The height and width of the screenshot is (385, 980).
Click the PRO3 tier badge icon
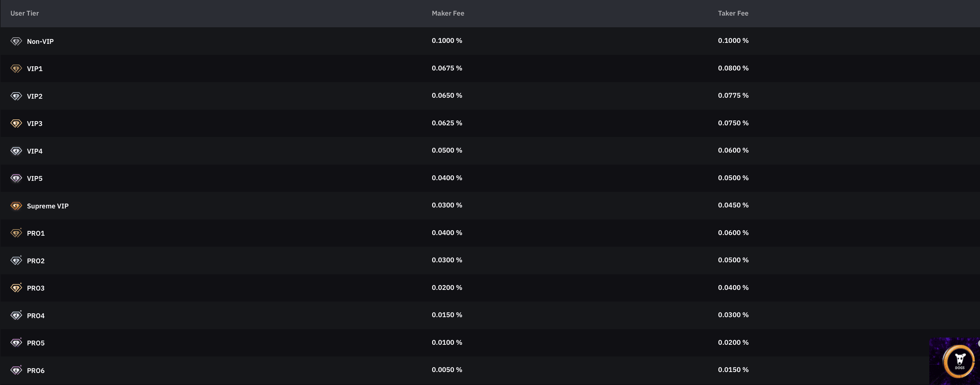[16, 288]
